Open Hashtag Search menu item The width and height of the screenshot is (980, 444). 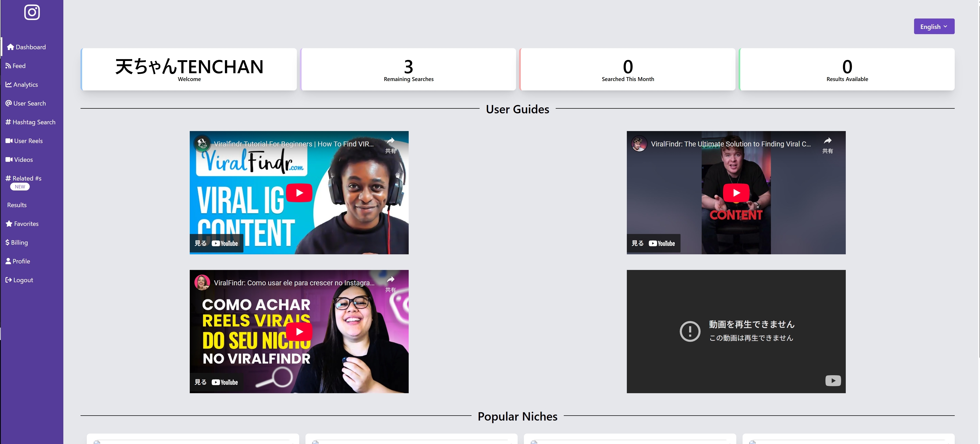30,122
